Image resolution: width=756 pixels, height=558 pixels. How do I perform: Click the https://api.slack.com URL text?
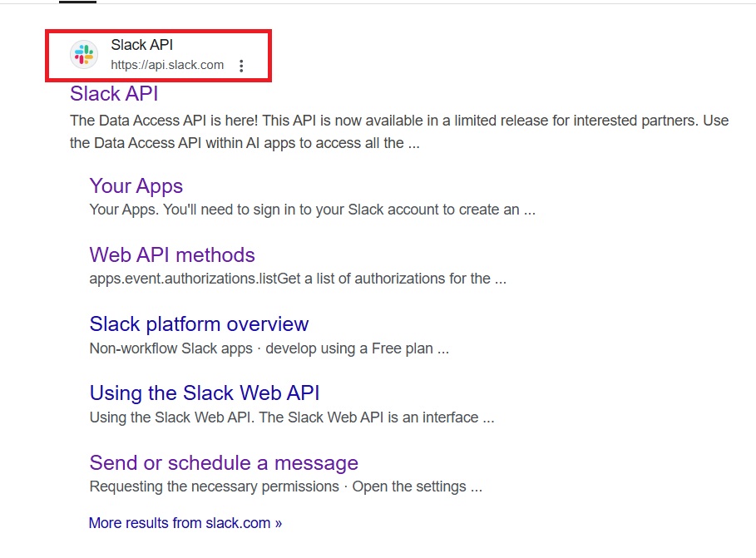167,65
